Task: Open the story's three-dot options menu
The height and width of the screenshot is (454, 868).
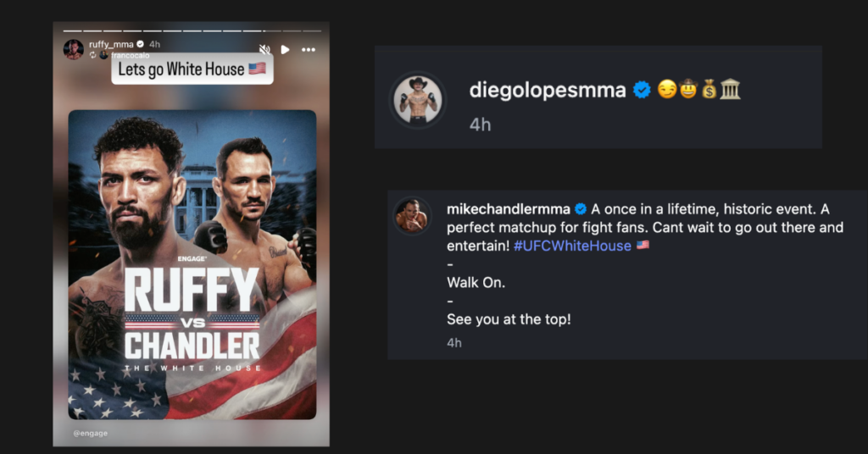Action: (308, 50)
